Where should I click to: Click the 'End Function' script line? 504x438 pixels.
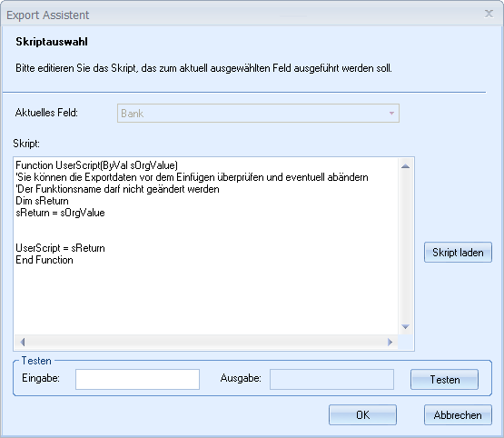pos(44,260)
